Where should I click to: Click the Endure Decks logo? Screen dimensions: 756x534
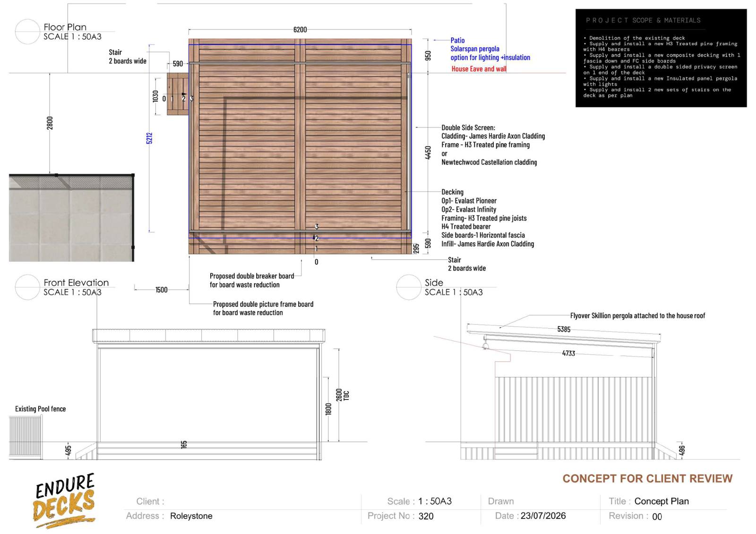click(65, 501)
